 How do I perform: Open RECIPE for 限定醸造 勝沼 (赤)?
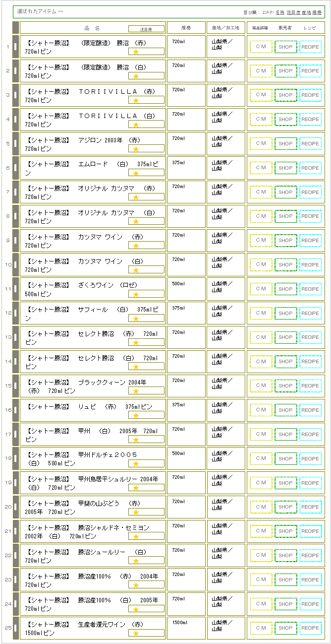(311, 47)
